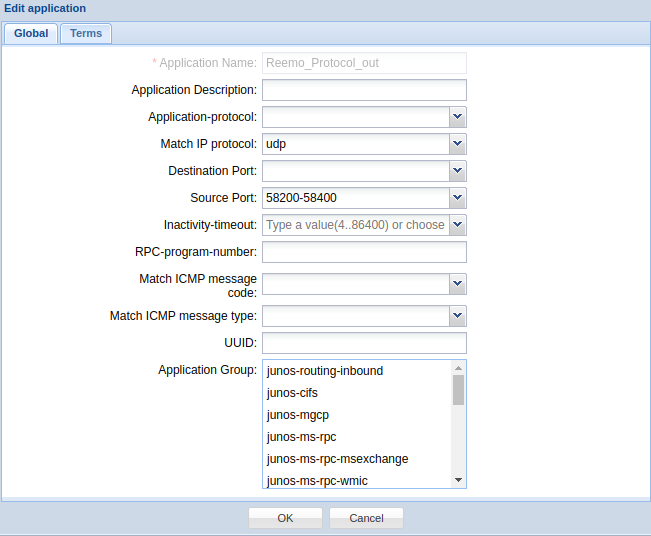Click the RPC-program-number input field

[x=364, y=252]
